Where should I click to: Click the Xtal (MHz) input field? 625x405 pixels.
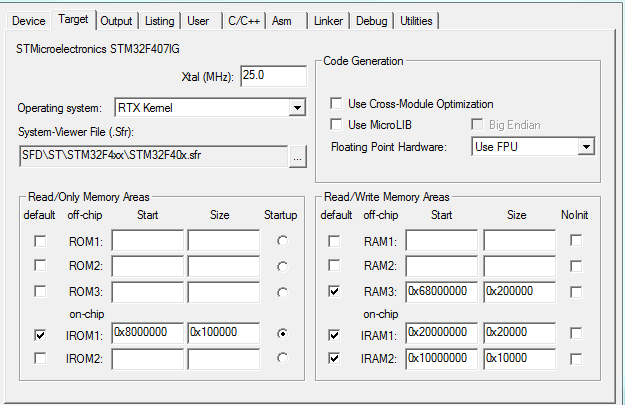(x=273, y=76)
